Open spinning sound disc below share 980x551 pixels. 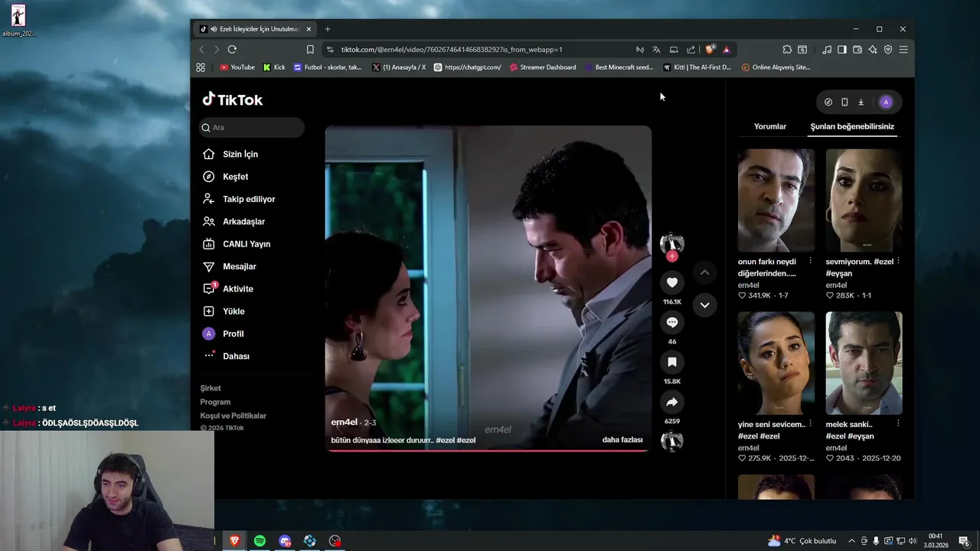coord(672,441)
